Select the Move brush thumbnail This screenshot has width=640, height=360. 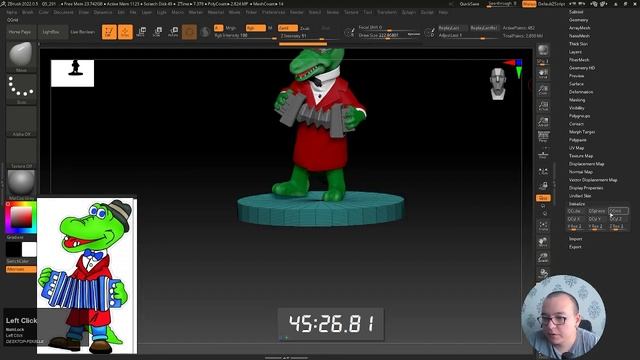(21, 56)
